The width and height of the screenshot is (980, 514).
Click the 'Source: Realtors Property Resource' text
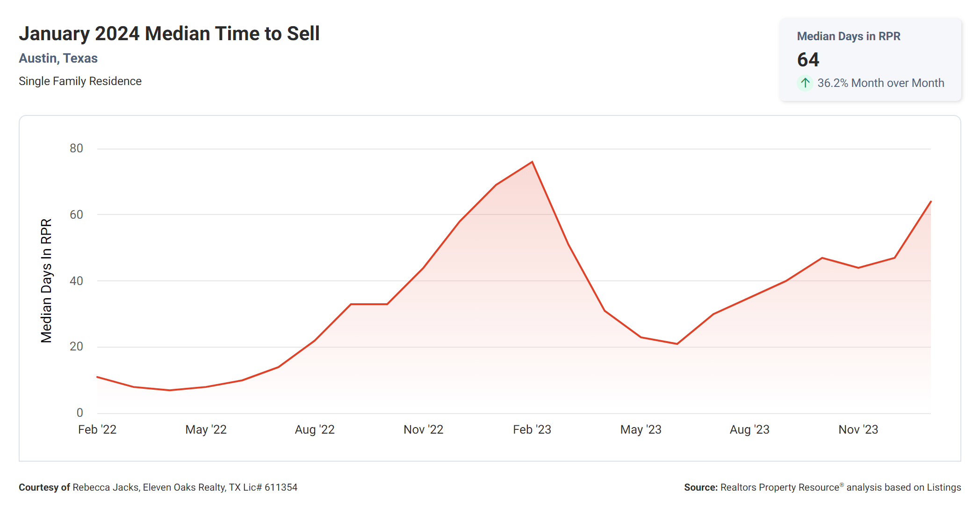822,487
